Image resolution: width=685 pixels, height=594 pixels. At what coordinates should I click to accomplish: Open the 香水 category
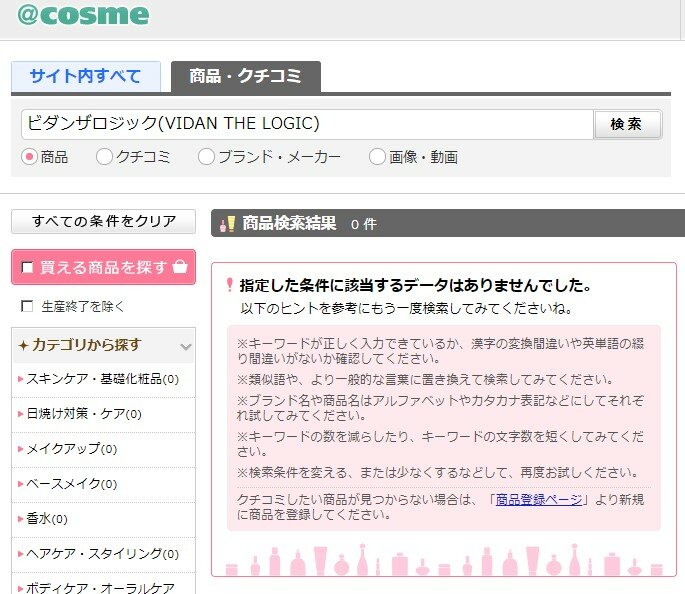(43, 519)
